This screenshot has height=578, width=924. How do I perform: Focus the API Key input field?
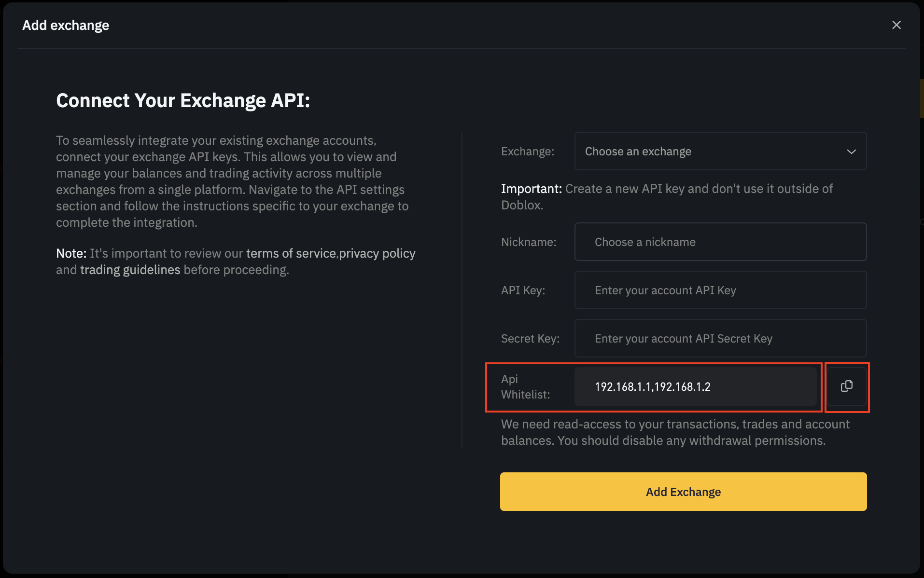pos(720,290)
